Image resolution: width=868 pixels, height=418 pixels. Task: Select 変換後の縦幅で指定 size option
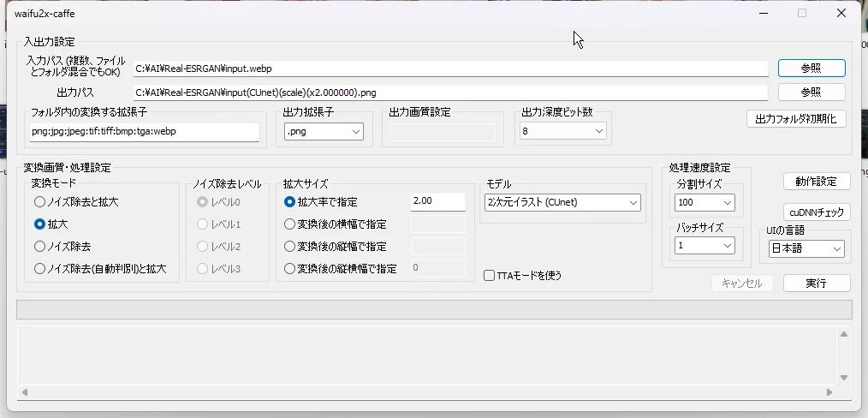pyautogui.click(x=289, y=247)
